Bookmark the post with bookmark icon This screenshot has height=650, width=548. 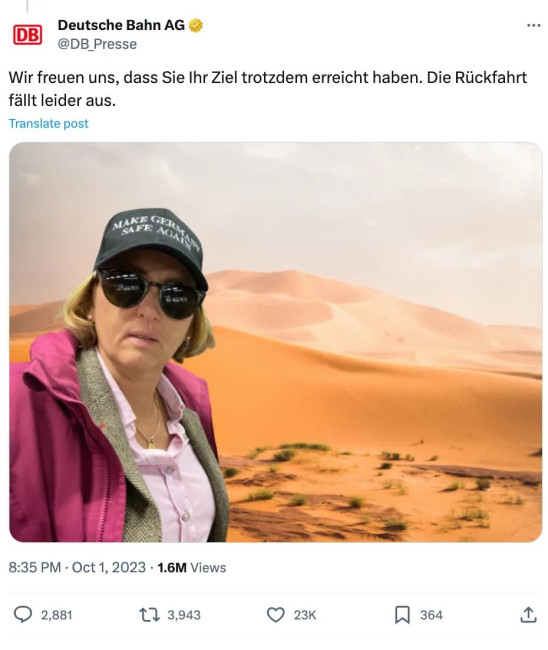(402, 615)
